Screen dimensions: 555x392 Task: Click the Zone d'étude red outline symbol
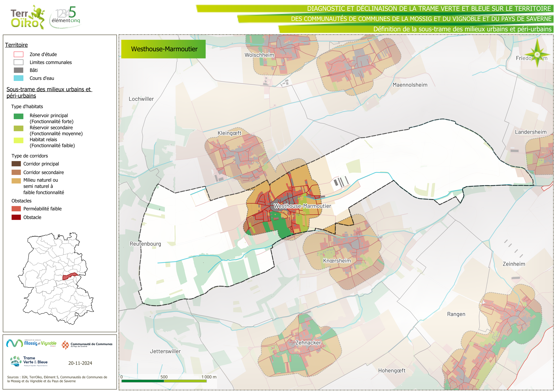18,54
